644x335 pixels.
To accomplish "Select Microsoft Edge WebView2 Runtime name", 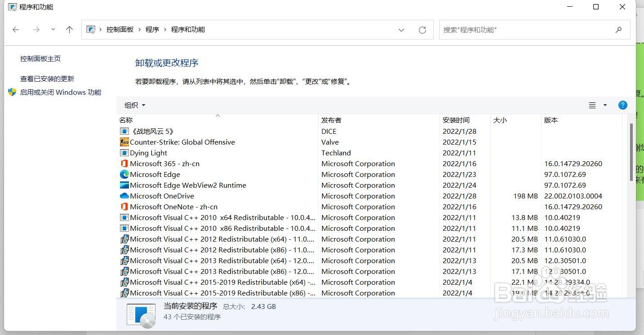I will coord(188,185).
